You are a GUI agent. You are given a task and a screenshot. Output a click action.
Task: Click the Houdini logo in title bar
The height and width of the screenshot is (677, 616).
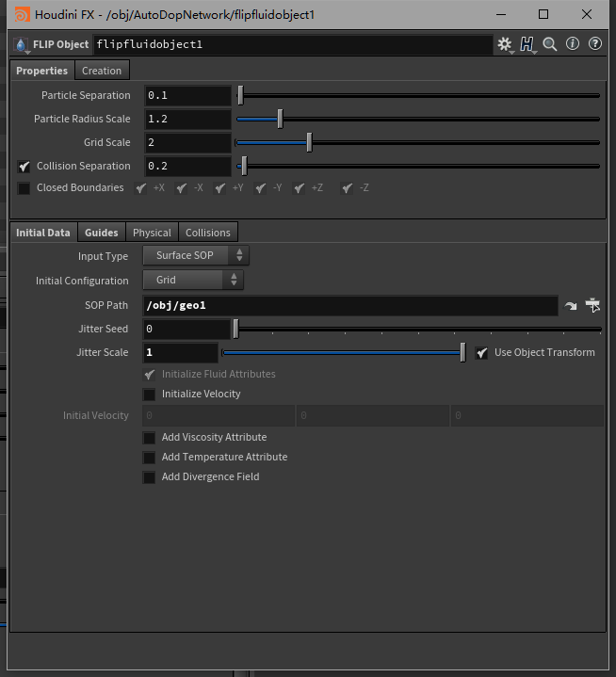[22, 15]
